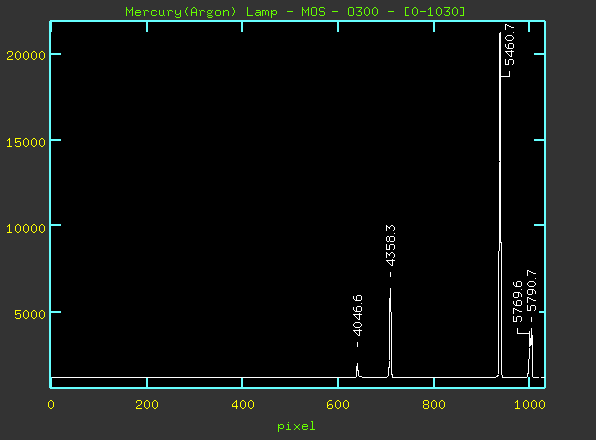
Task: Click the 20000 y-axis tick label
Action: point(26,55)
